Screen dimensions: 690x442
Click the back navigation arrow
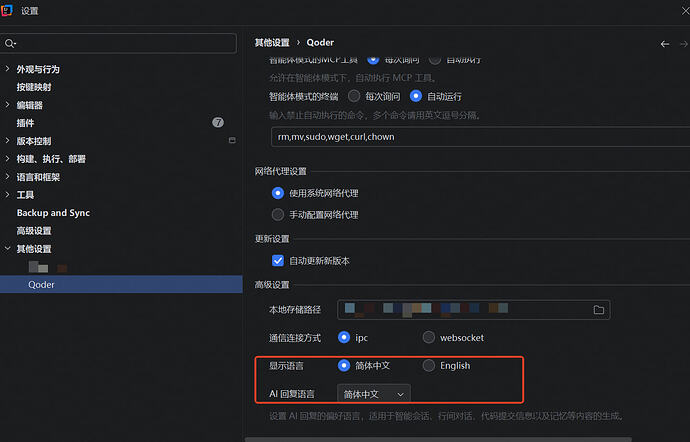point(665,44)
